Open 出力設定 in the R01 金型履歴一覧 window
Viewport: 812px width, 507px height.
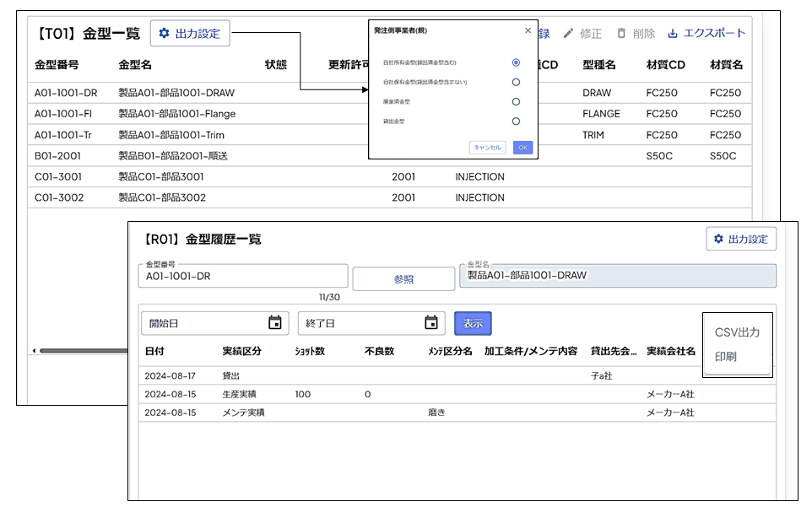coord(741,239)
